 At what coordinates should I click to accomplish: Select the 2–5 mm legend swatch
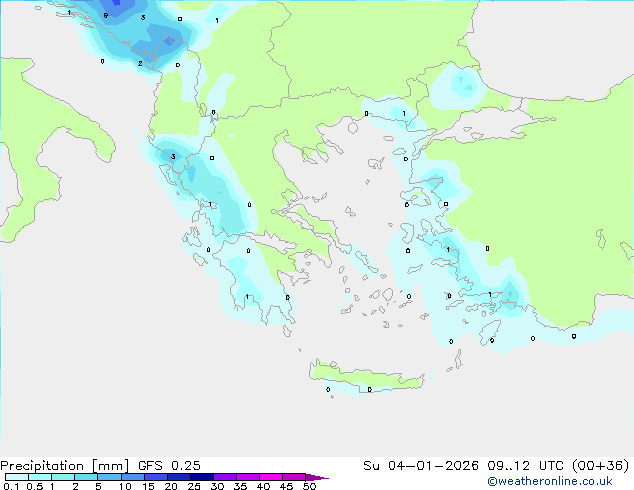click(x=86, y=477)
